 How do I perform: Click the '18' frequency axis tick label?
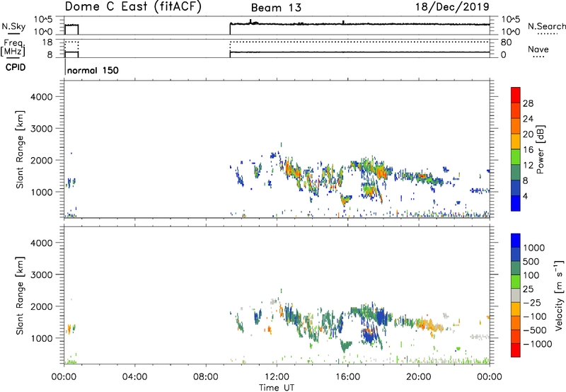tap(47, 42)
